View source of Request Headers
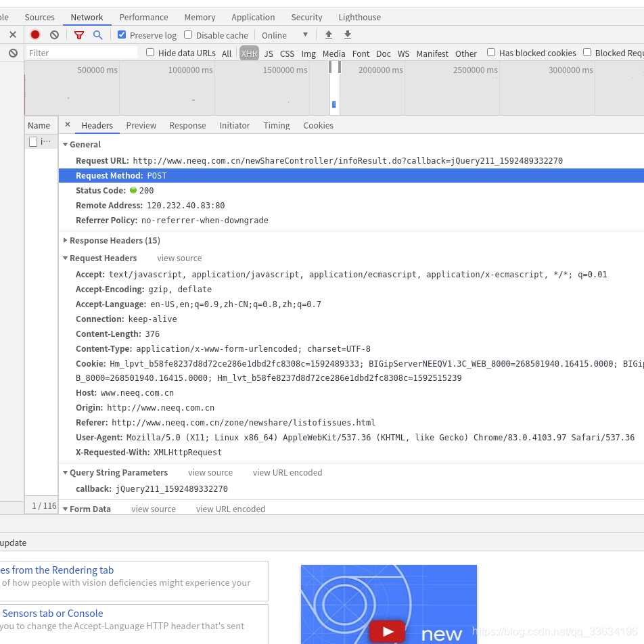This screenshot has width=644, height=644. click(179, 258)
